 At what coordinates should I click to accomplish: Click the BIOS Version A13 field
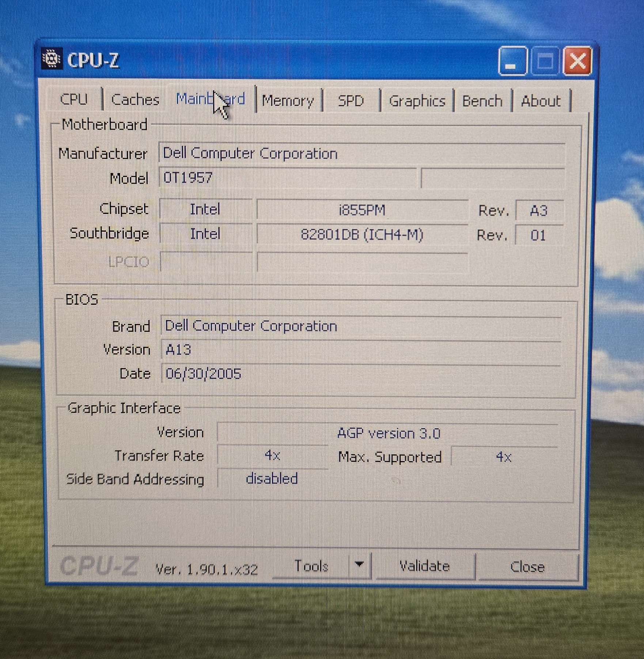click(x=361, y=350)
